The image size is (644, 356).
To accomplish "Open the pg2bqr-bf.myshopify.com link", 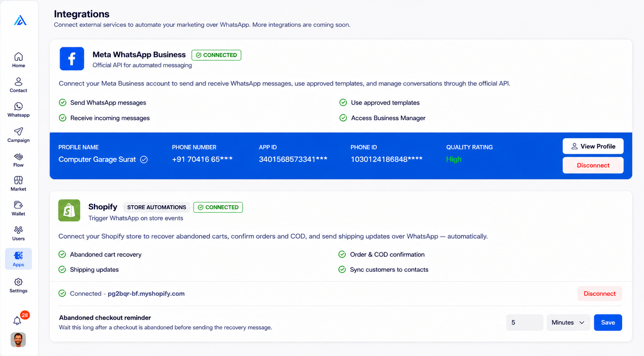I will coord(146,293).
